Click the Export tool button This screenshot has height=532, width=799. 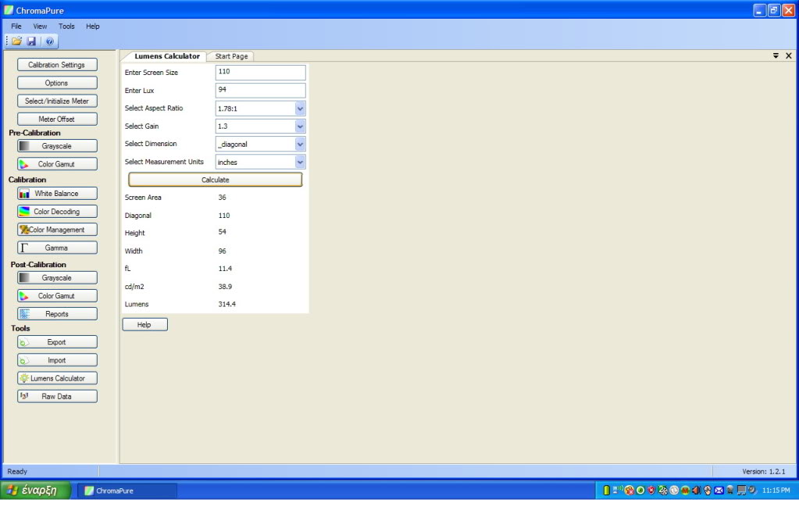tap(57, 342)
